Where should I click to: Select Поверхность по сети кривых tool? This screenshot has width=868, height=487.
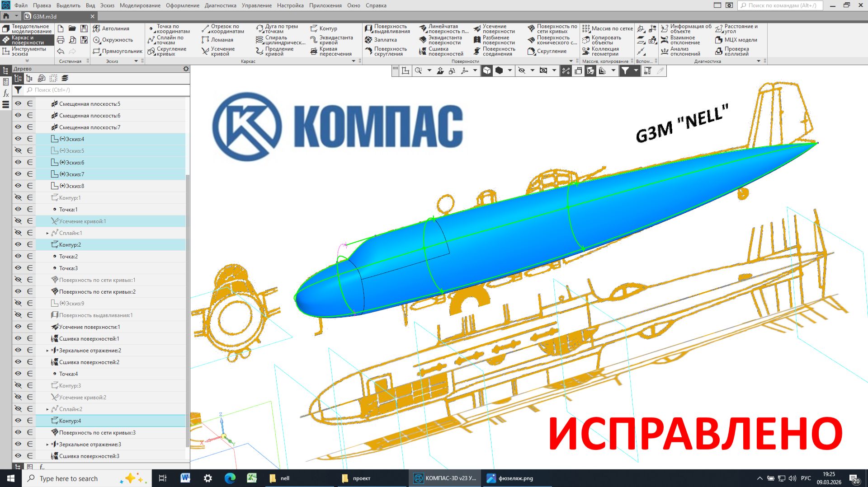coord(552,28)
